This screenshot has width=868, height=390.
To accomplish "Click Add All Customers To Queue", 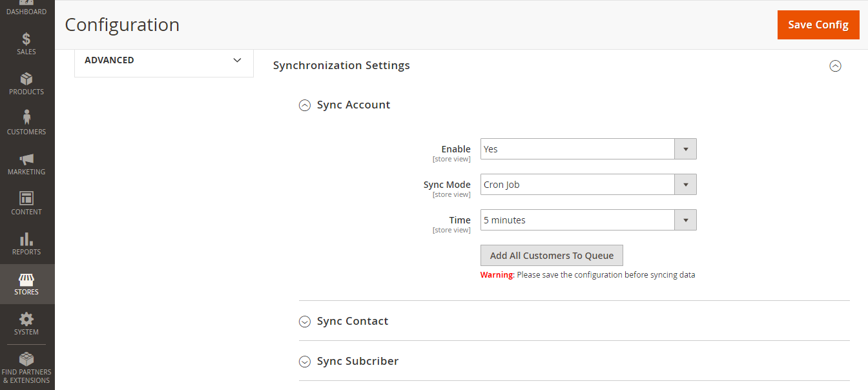I will point(552,256).
